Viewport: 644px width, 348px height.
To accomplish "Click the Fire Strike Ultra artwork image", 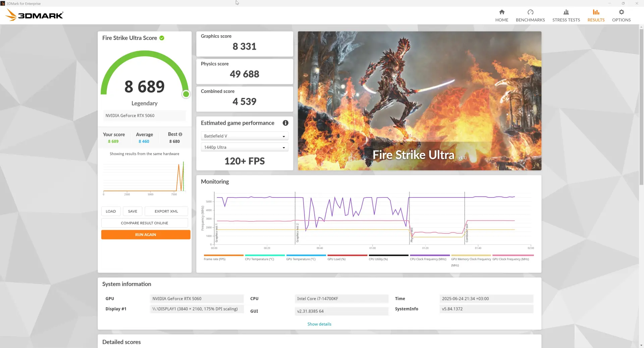I will [x=420, y=101].
